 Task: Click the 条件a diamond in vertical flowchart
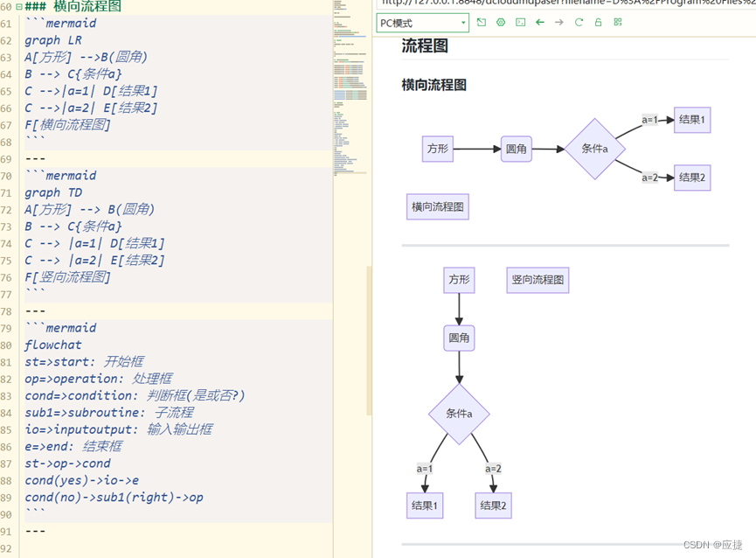[x=459, y=414]
